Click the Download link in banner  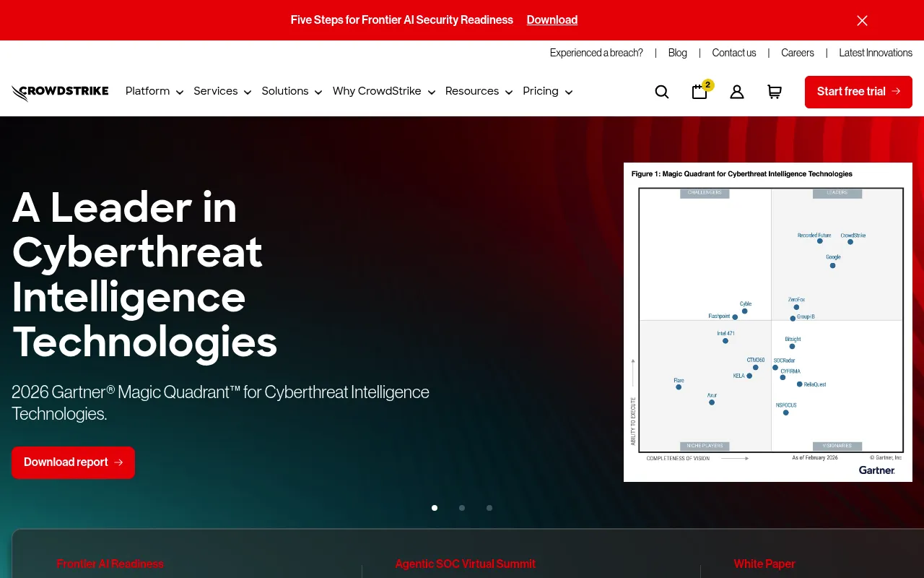[x=552, y=20]
